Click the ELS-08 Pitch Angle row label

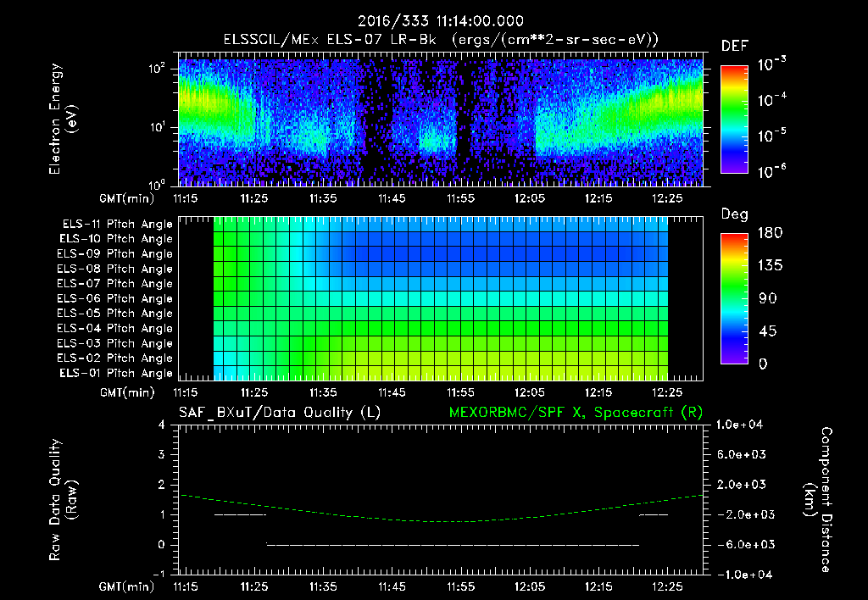(x=115, y=269)
